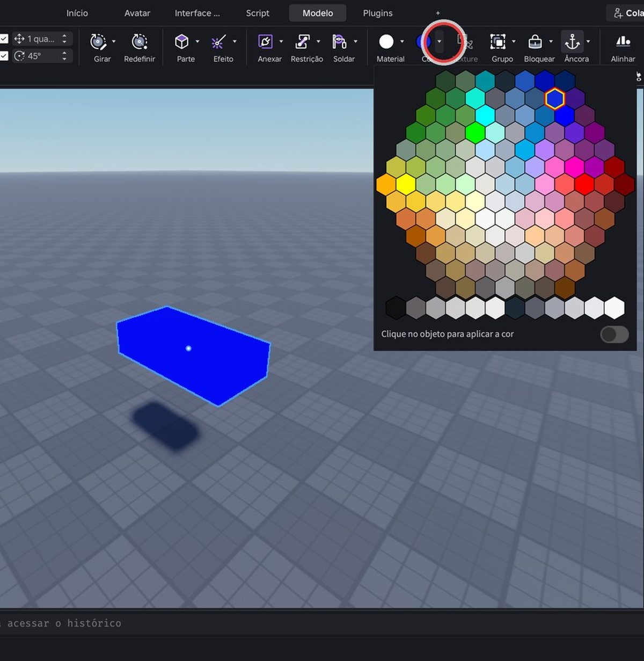Click the Grupo group icon
644x661 pixels.
(x=498, y=41)
